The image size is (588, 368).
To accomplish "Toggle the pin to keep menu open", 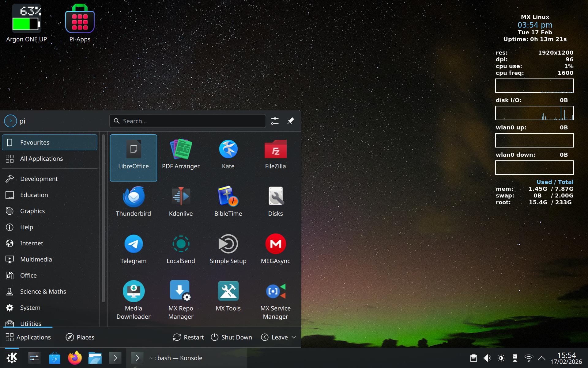I will (290, 121).
